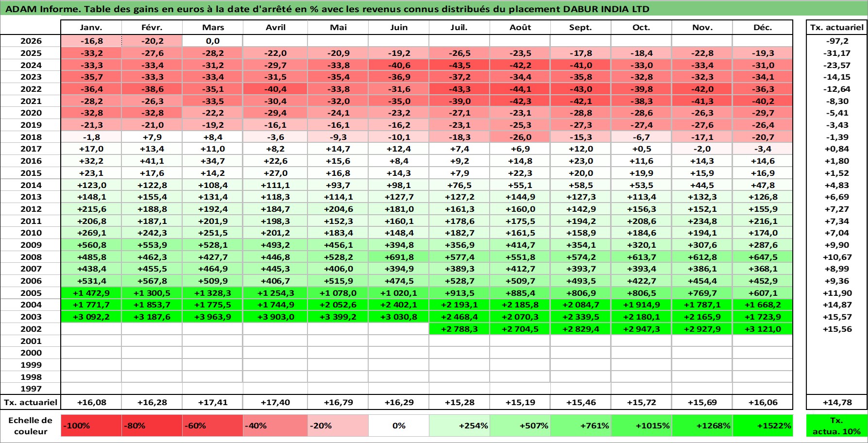
Task: Select the 'Avril' column header
Action: pyautogui.click(x=275, y=27)
